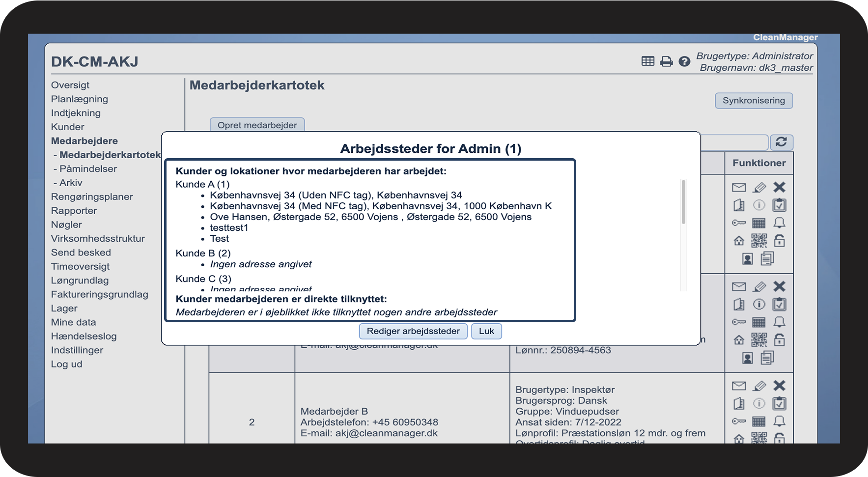Open the table grid icon beside printer
The image size is (868, 477).
pos(648,61)
